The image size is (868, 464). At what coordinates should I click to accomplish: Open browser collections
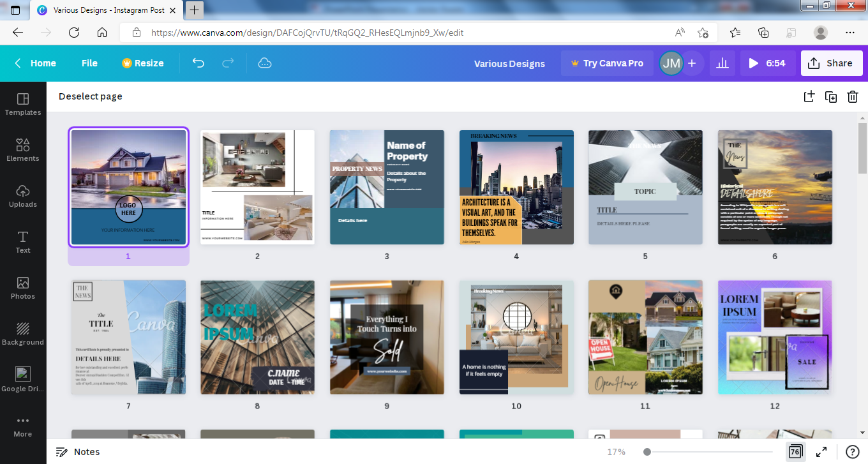click(763, 33)
